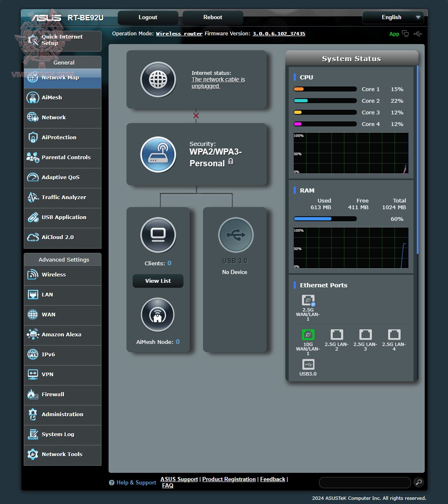Open the FAQ link
Image resolution: width=448 pixels, height=504 pixels.
tap(168, 485)
